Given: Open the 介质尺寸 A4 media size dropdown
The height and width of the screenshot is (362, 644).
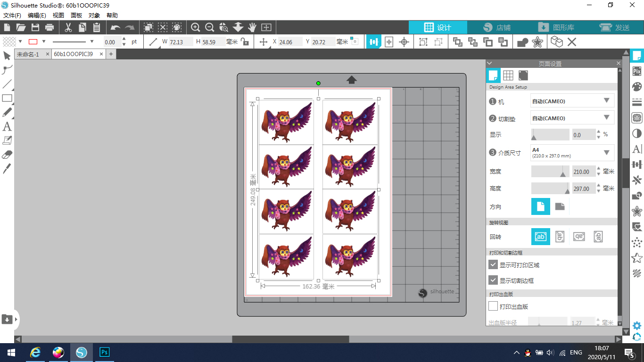Looking at the screenshot, I should pos(573,153).
